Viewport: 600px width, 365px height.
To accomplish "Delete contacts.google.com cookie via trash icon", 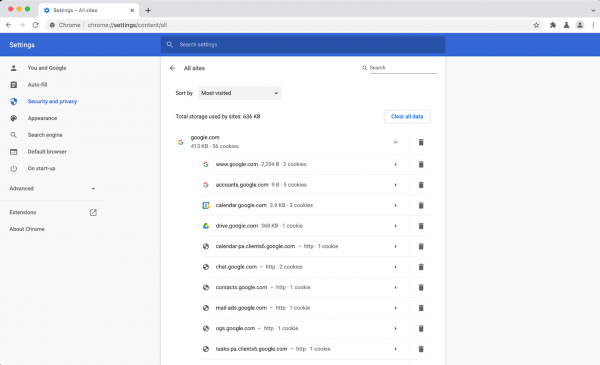I will point(421,287).
